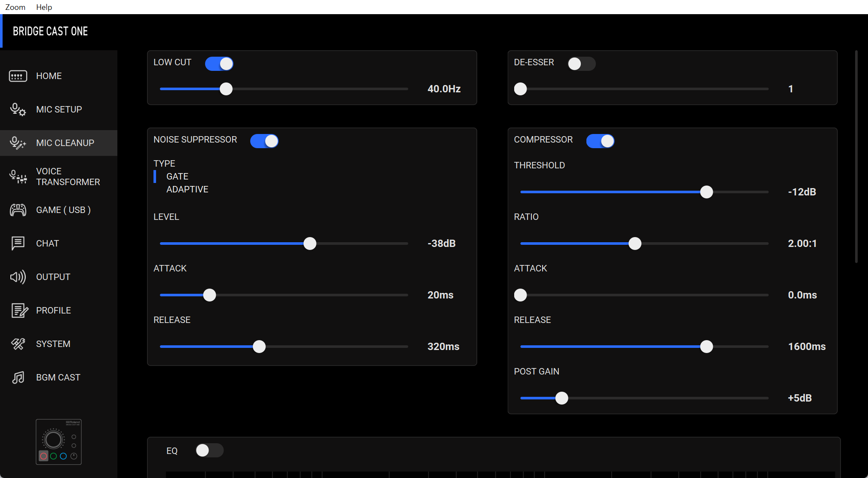This screenshot has width=868, height=478.
Task: Click the Compressor Attack slider handle
Action: tap(520, 295)
